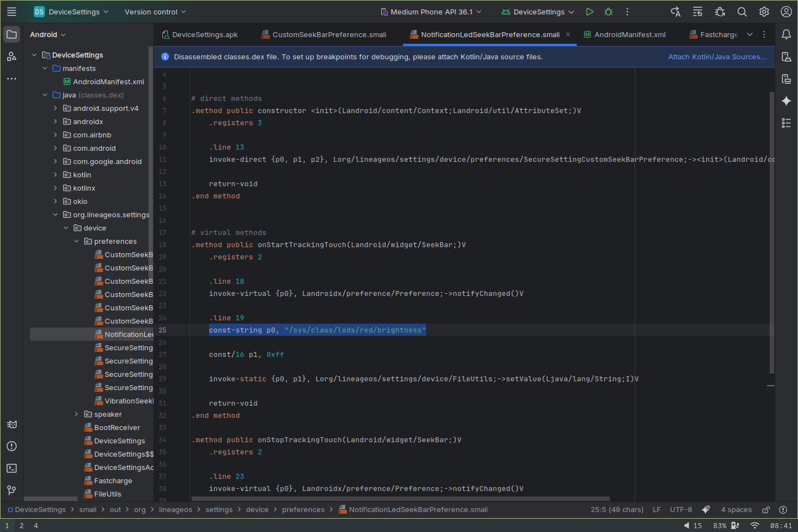Toggle the Project tool window folder icon
The width and height of the screenshot is (798, 532).
point(12,34)
